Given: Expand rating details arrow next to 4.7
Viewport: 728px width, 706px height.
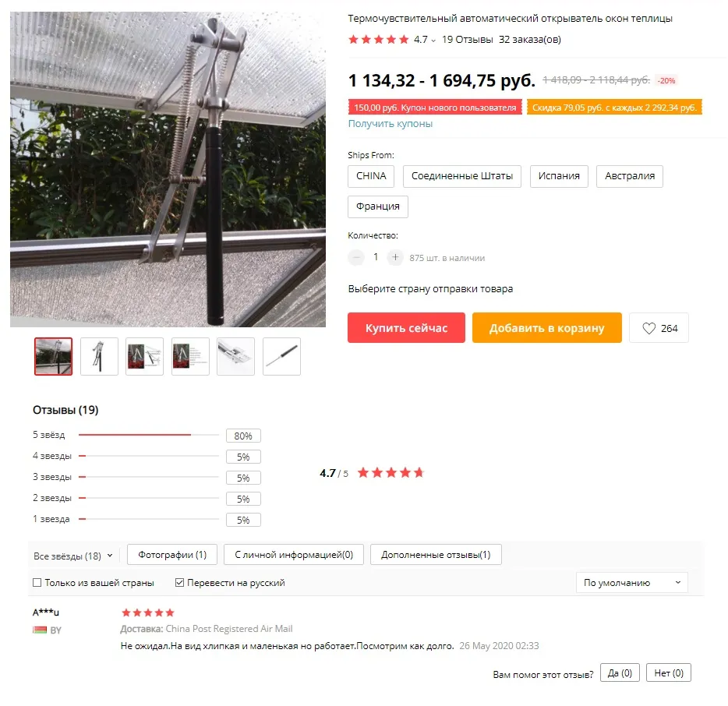Looking at the screenshot, I should (433, 41).
